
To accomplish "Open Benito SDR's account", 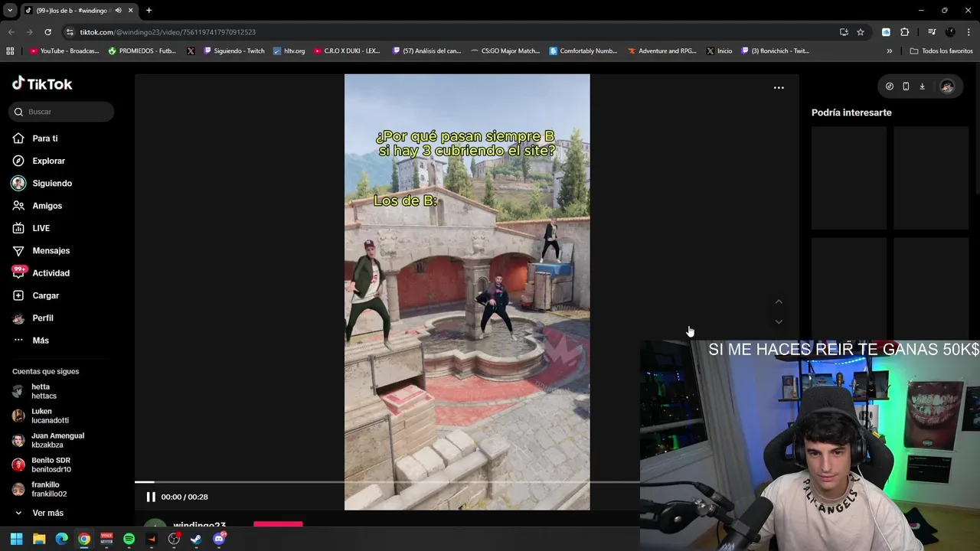I will pos(41,465).
